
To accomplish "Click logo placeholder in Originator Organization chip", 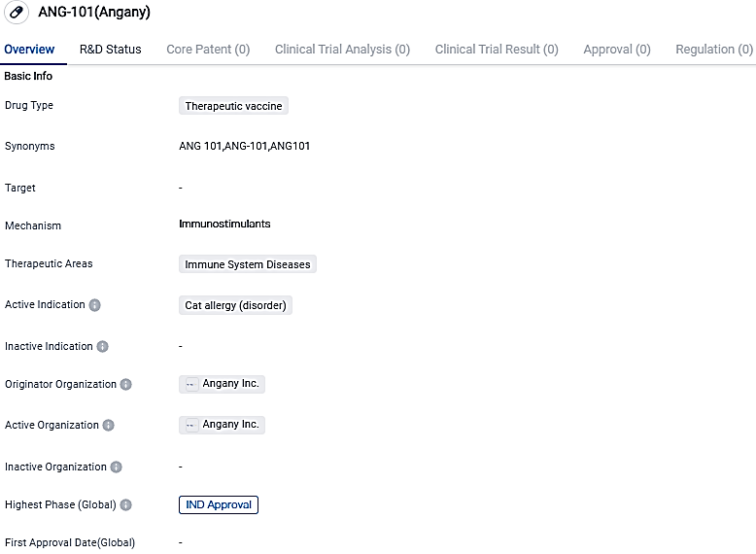I will pos(190,384).
